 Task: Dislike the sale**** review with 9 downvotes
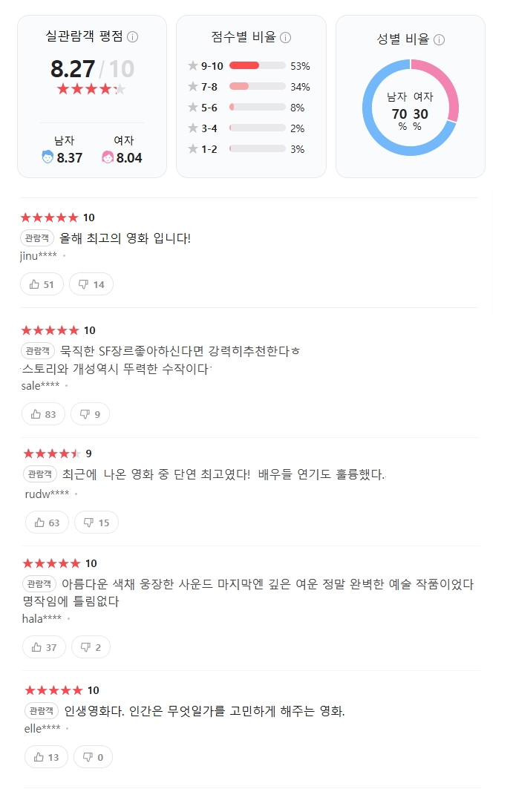(91, 414)
